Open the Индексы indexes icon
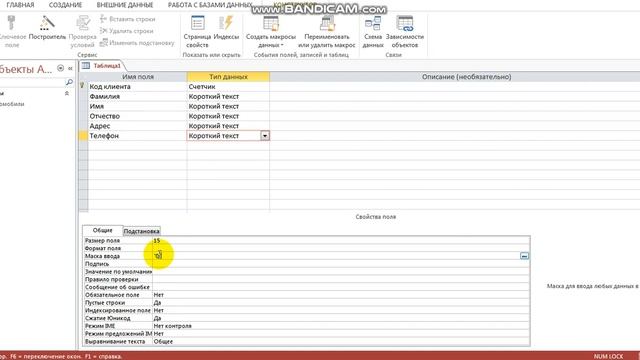The width and height of the screenshot is (640, 360). tap(226, 29)
